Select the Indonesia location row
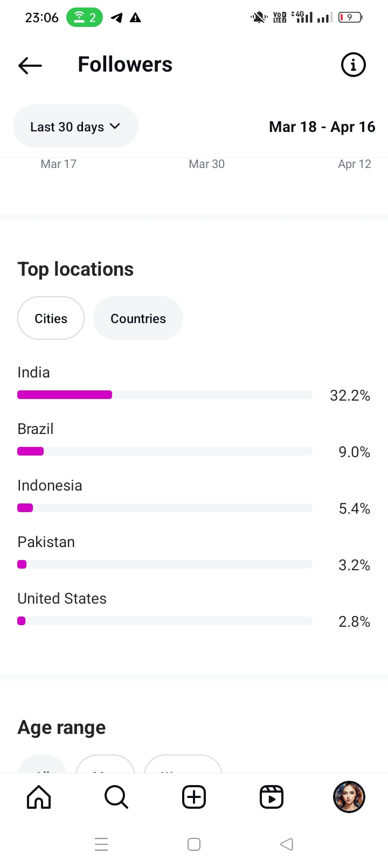Viewport: 388px width, 868px height. tap(50, 486)
